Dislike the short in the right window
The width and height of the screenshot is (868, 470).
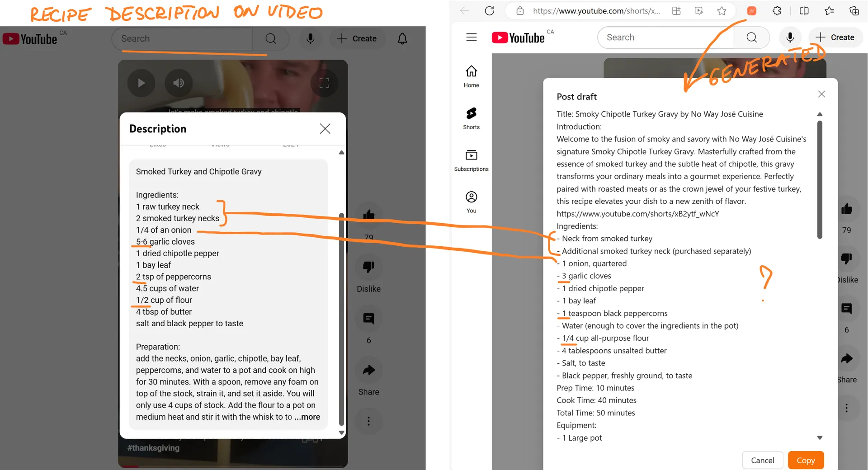[x=847, y=258]
